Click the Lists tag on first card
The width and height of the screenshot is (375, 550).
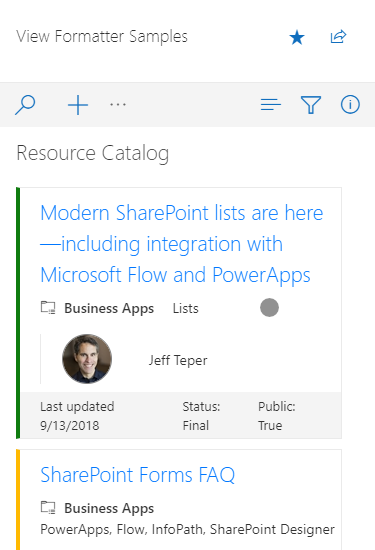pyautogui.click(x=186, y=308)
